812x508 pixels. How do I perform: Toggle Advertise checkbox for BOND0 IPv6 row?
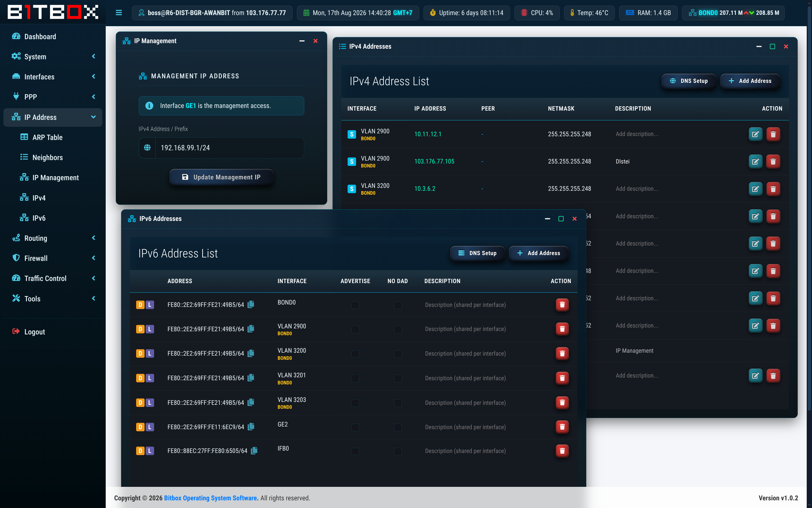pos(355,305)
